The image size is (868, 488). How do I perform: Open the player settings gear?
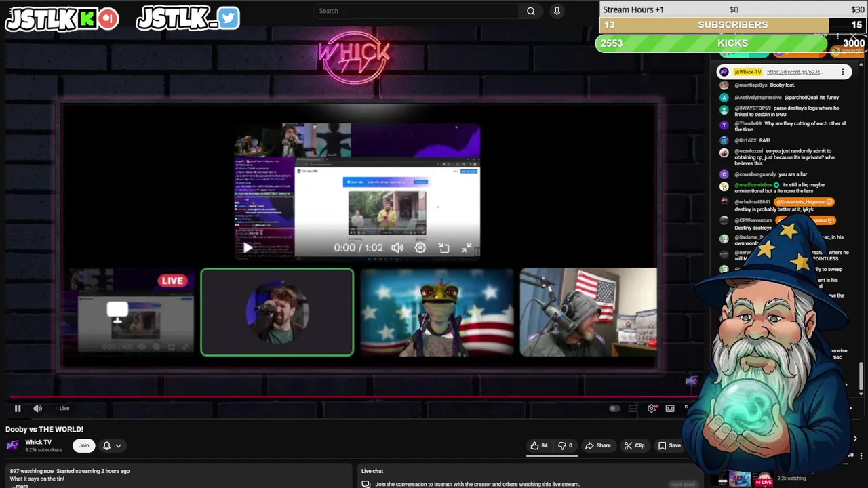click(x=652, y=408)
